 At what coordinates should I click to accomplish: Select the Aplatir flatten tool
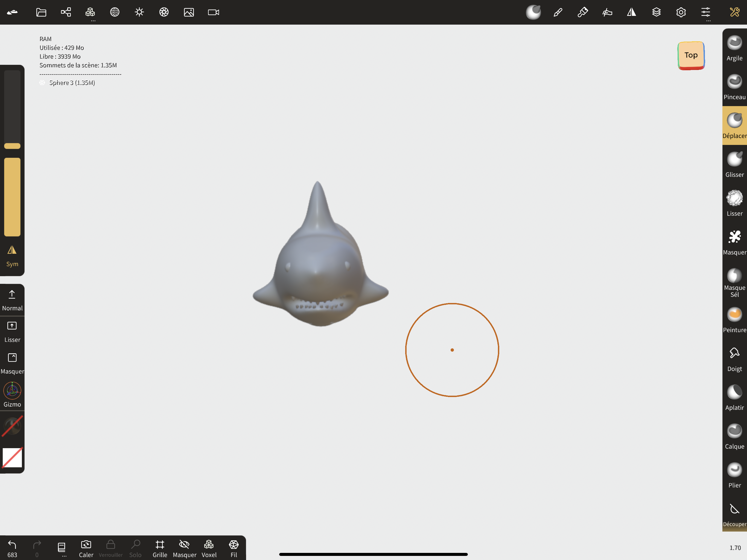pos(734,398)
